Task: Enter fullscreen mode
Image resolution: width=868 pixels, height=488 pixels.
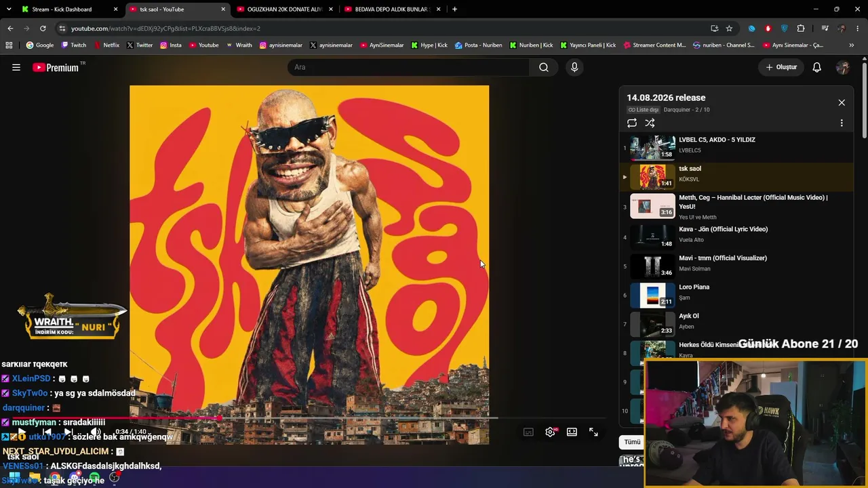Action: click(593, 432)
